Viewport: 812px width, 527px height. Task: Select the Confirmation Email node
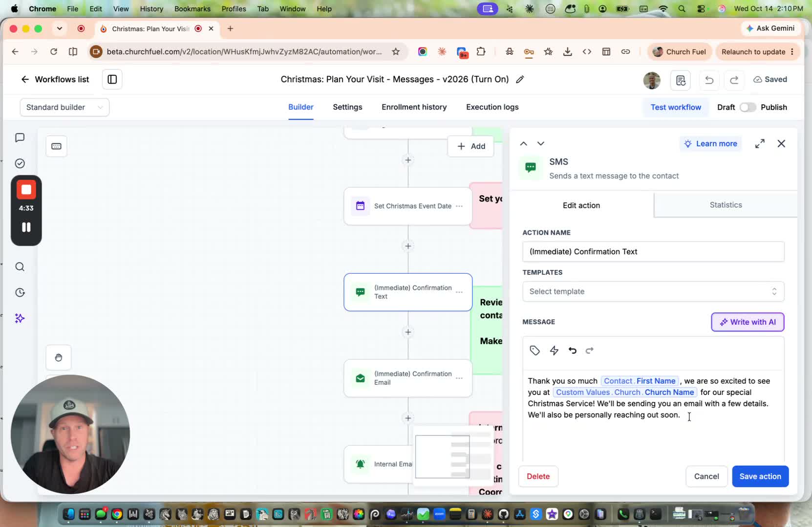click(407, 378)
